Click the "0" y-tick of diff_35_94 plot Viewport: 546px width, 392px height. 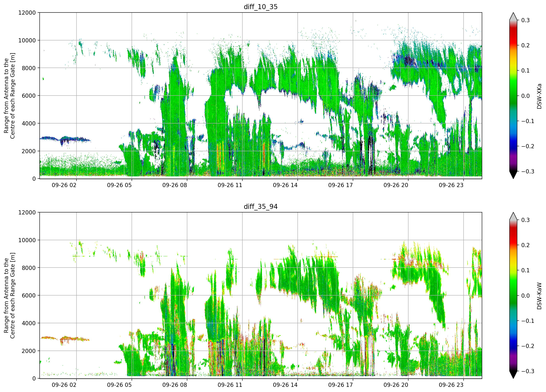click(34, 379)
